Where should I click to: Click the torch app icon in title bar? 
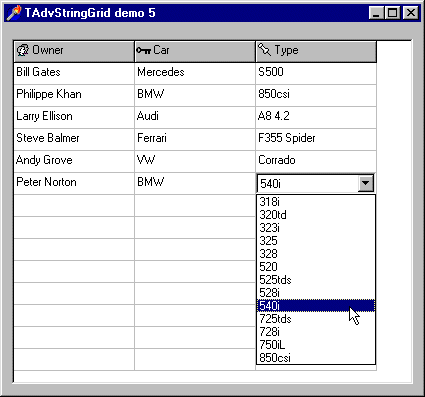click(x=14, y=13)
